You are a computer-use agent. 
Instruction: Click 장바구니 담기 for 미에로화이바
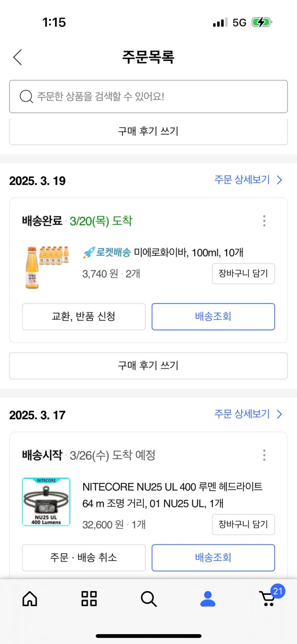[x=243, y=273]
